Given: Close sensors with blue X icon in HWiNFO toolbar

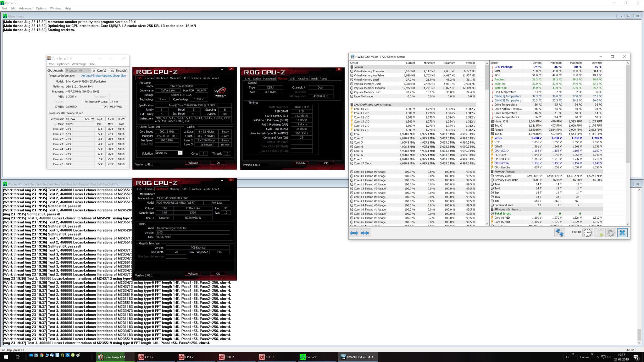Looking at the screenshot, I should (622, 233).
